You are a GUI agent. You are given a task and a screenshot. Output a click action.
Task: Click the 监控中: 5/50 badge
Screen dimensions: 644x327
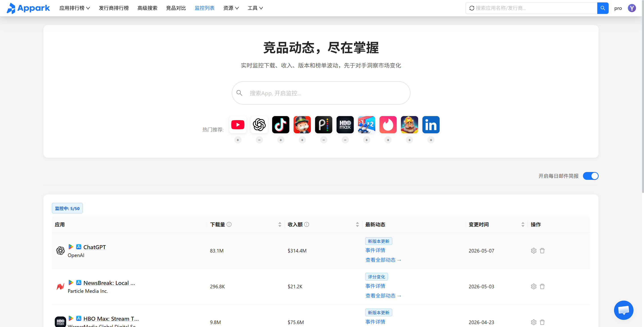point(67,208)
